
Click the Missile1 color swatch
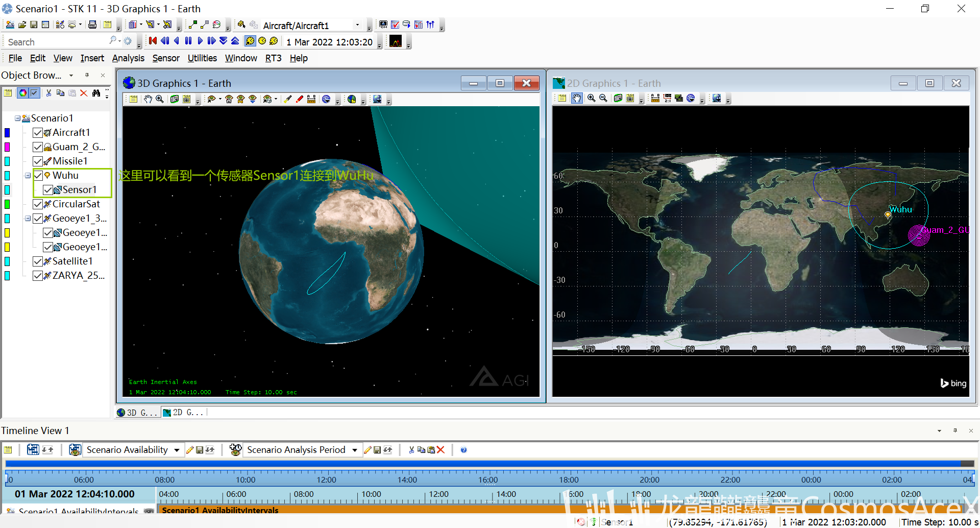(x=7, y=161)
